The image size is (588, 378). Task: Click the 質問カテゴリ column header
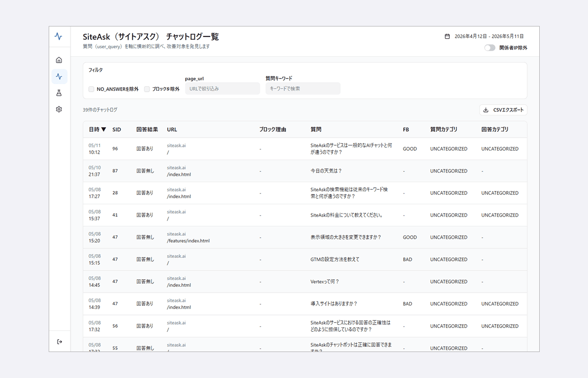(x=444, y=129)
